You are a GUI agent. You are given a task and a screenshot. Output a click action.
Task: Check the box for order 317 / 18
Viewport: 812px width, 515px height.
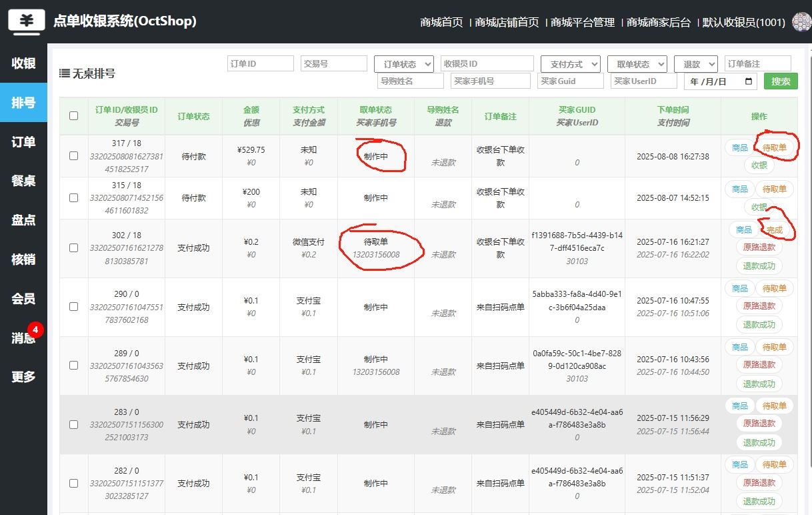[x=73, y=156]
